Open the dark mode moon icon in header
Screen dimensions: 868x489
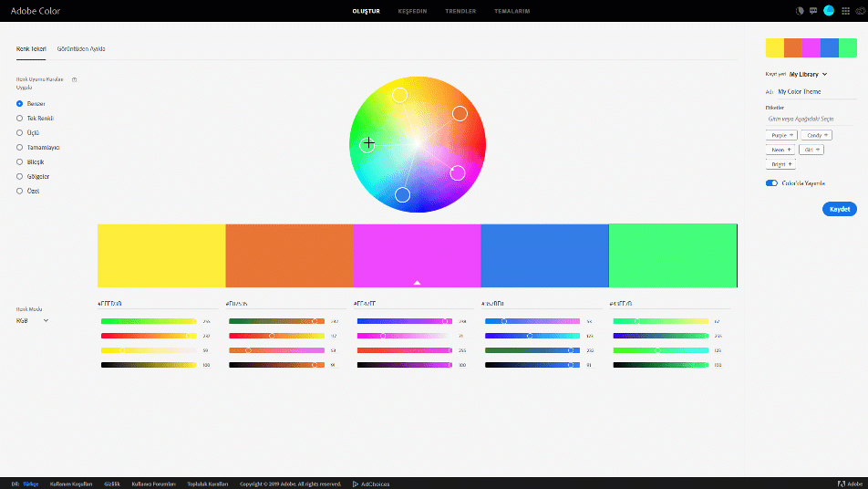(x=800, y=11)
